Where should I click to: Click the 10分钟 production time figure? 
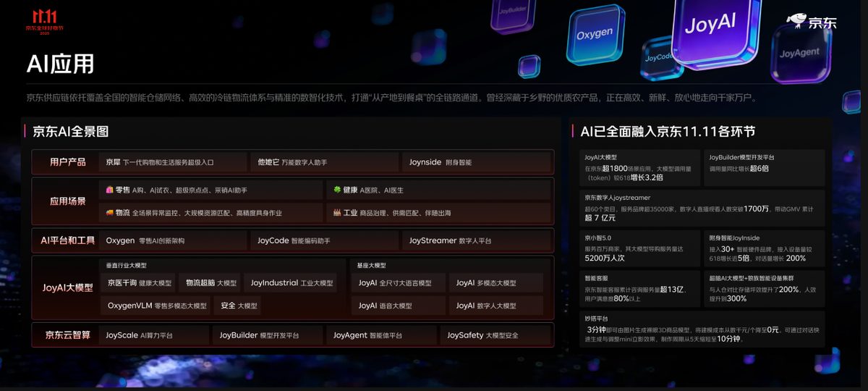coord(728,339)
